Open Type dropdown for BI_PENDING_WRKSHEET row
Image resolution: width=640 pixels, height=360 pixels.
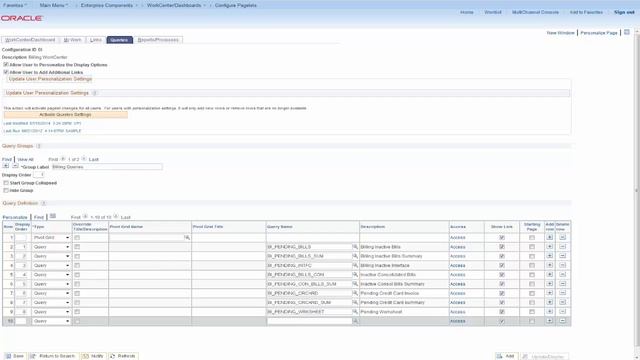click(51, 312)
